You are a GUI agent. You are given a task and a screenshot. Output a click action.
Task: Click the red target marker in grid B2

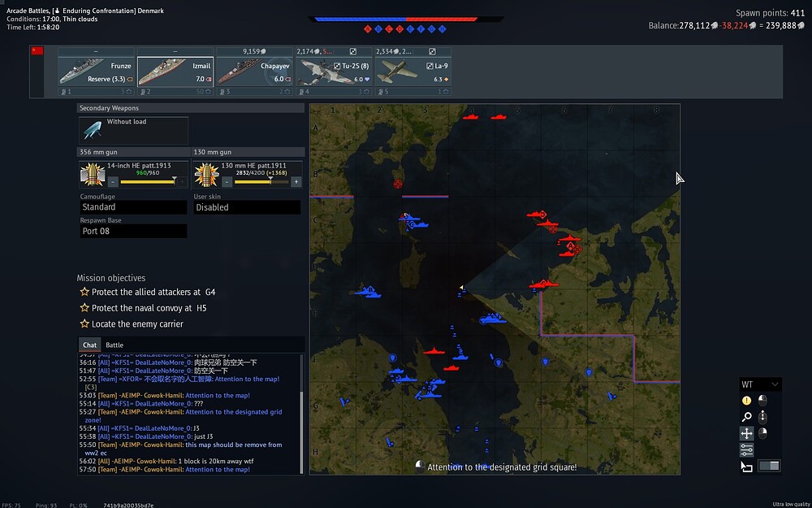(x=398, y=184)
